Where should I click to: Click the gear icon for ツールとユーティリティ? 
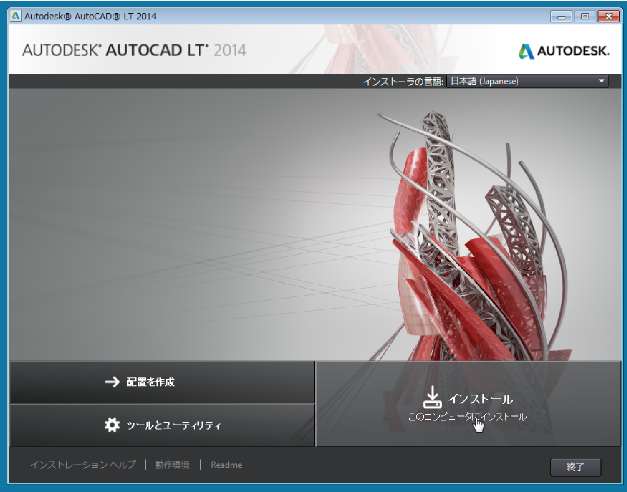(112, 425)
